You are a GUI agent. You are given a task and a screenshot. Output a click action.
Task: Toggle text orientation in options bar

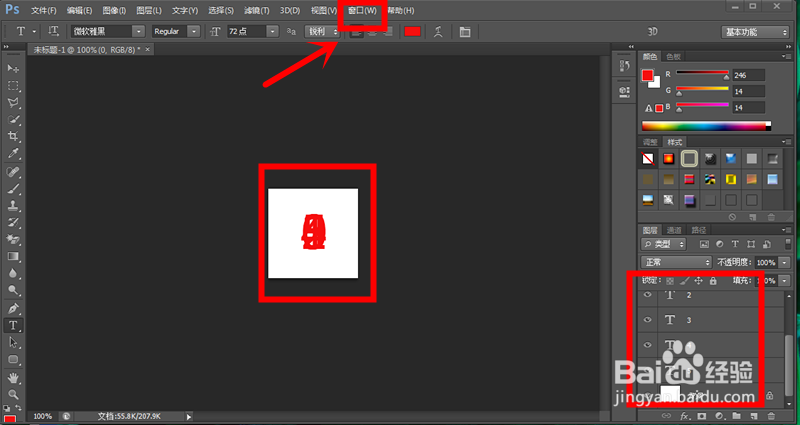tap(54, 31)
